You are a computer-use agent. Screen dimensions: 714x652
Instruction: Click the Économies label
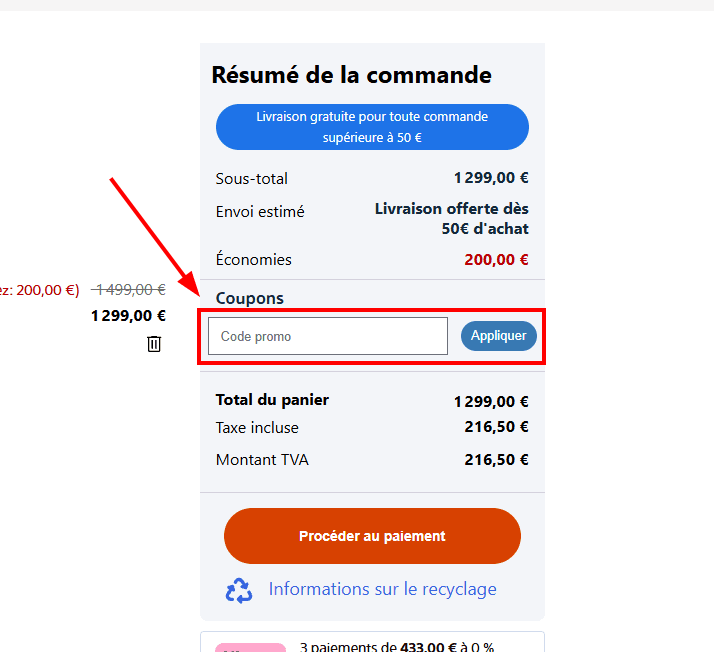point(253,260)
